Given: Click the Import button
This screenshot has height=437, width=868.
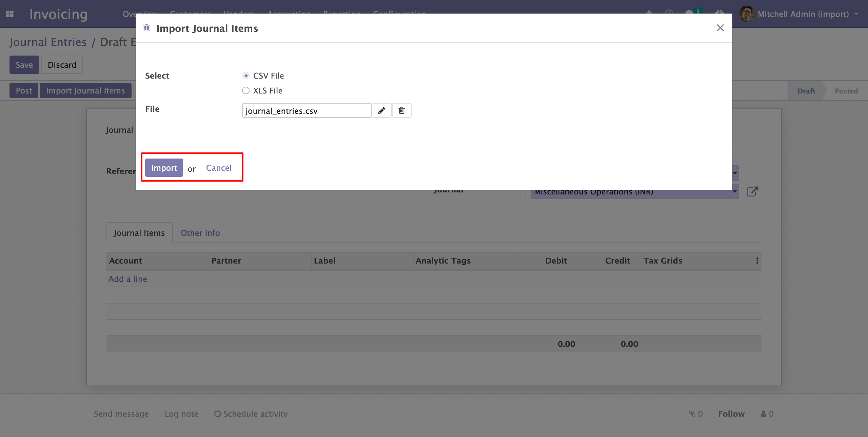Looking at the screenshot, I should pyautogui.click(x=164, y=168).
